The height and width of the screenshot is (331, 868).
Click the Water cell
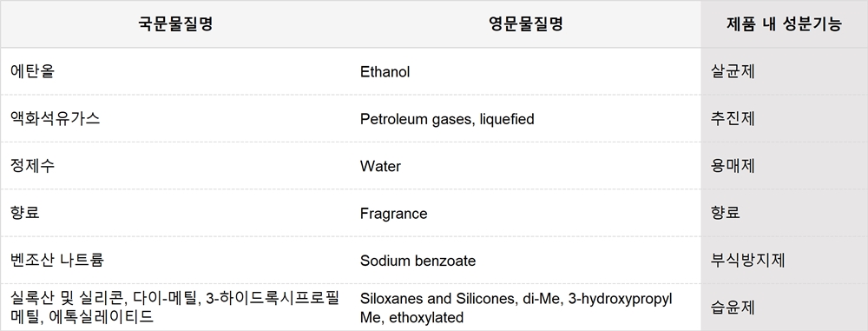tap(526, 166)
